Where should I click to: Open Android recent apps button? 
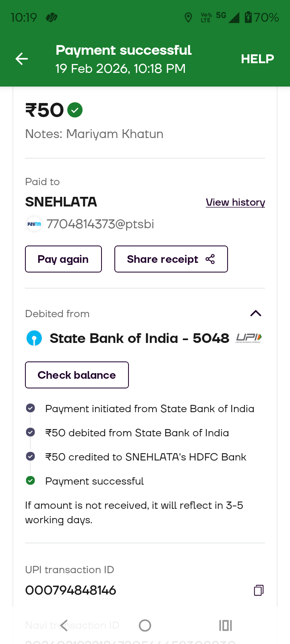click(225, 625)
